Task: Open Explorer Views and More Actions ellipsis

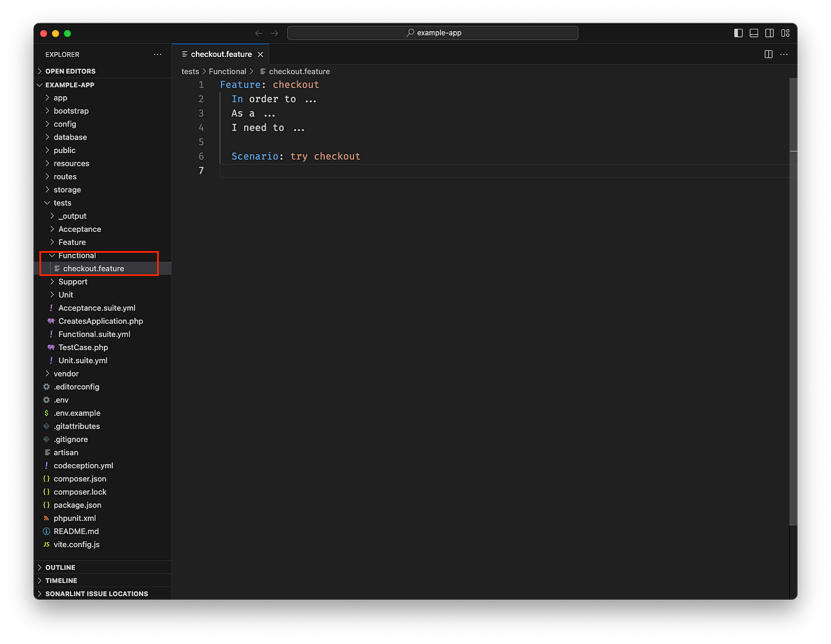Action: [x=157, y=54]
